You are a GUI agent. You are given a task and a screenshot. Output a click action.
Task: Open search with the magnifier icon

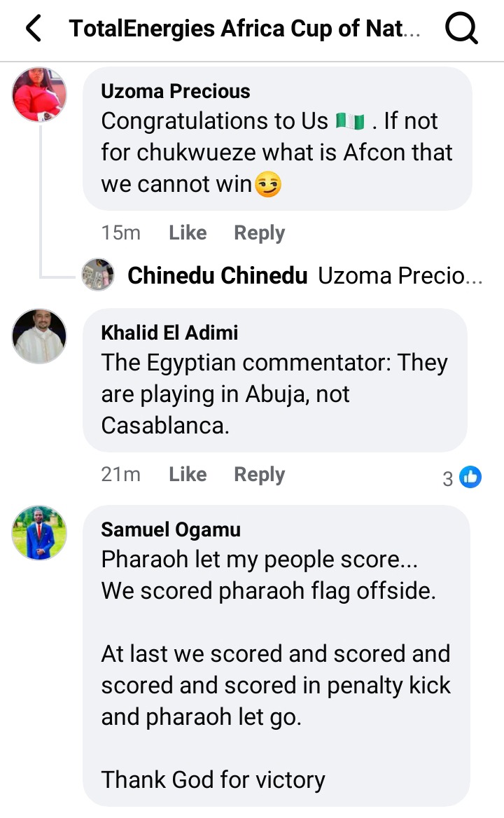click(x=461, y=29)
